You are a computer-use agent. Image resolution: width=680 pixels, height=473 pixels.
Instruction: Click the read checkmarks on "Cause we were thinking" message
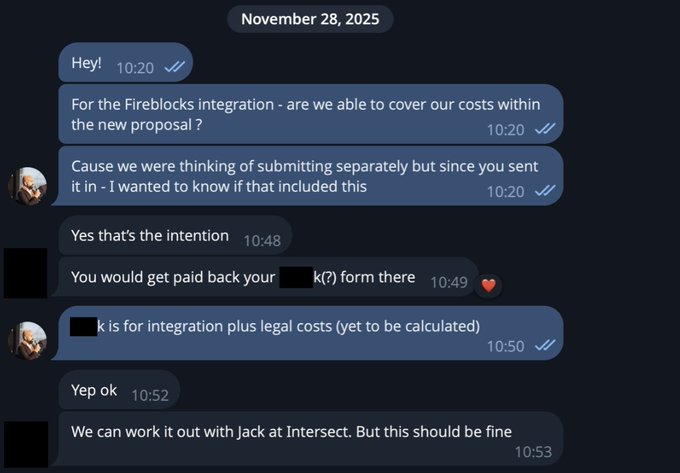(x=545, y=190)
